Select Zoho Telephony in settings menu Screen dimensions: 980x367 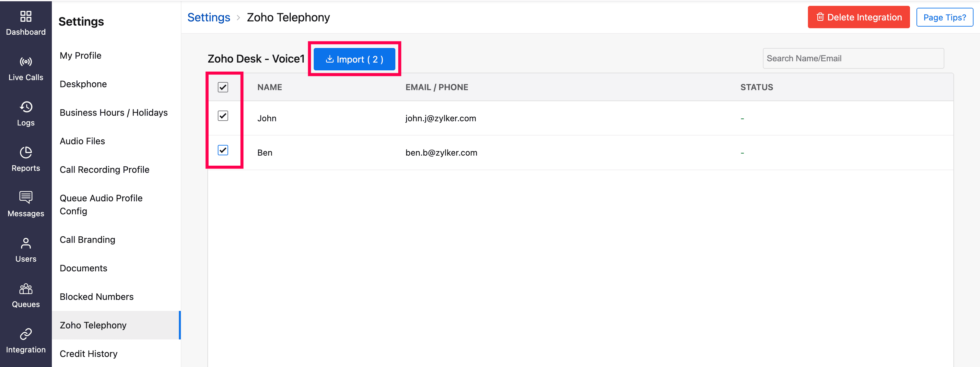(93, 325)
